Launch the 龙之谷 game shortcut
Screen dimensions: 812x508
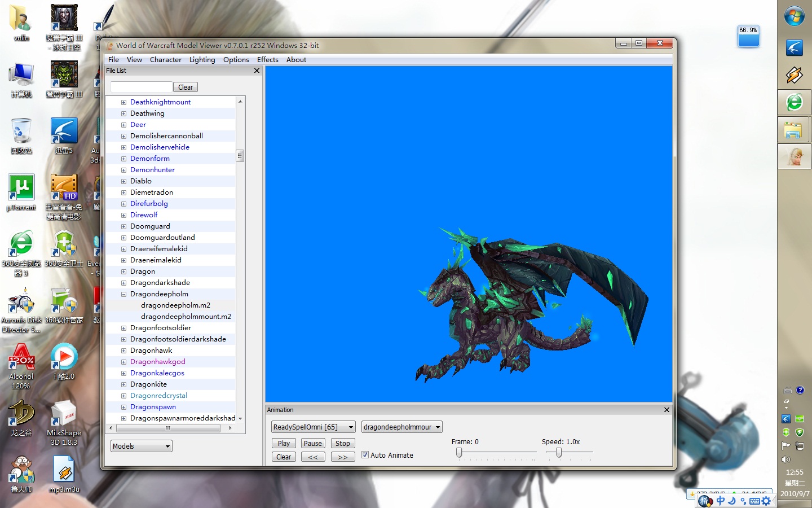pos(21,418)
